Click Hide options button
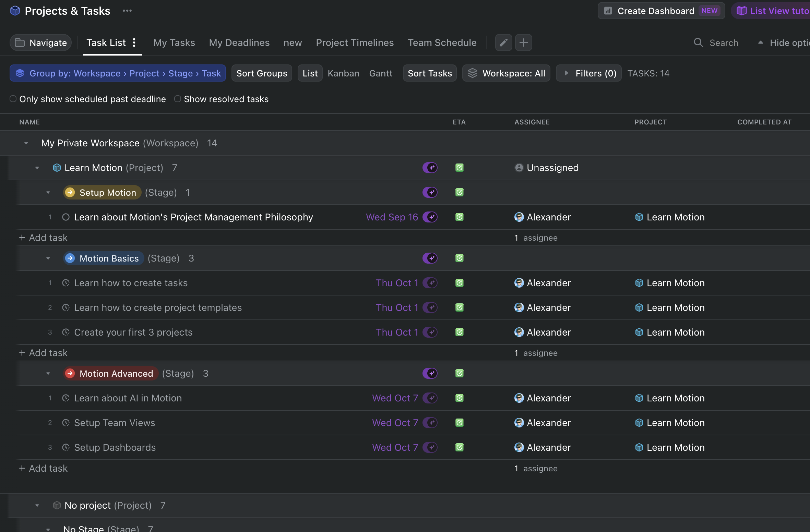Screen dimensions: 810x532 click(x=784, y=43)
